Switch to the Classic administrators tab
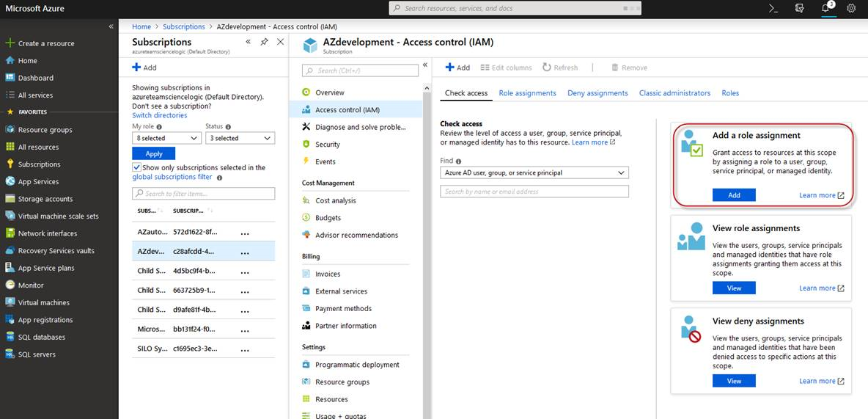Screen dimensions: 868x419 click(674, 93)
